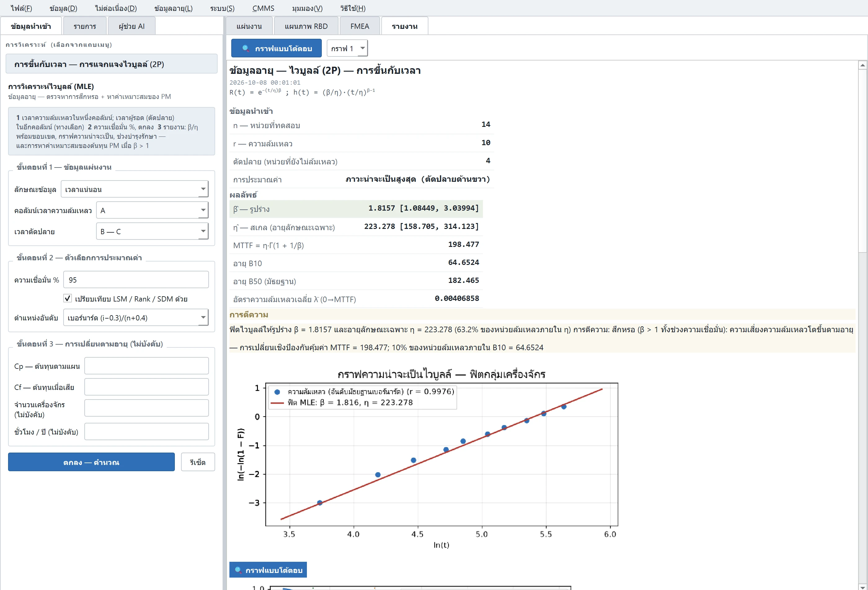868x590 pixels.
Task: Switch to the ผู้ช่วย AI tab
Action: [x=131, y=26]
